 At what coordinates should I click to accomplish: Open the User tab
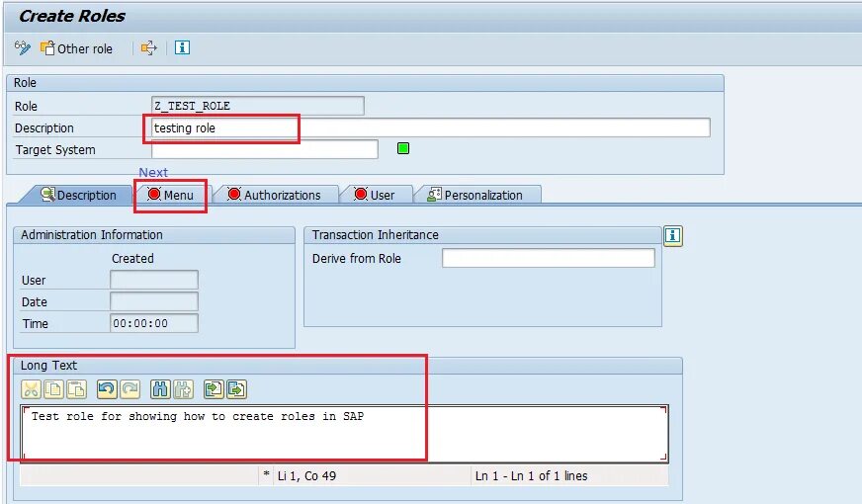point(375,195)
